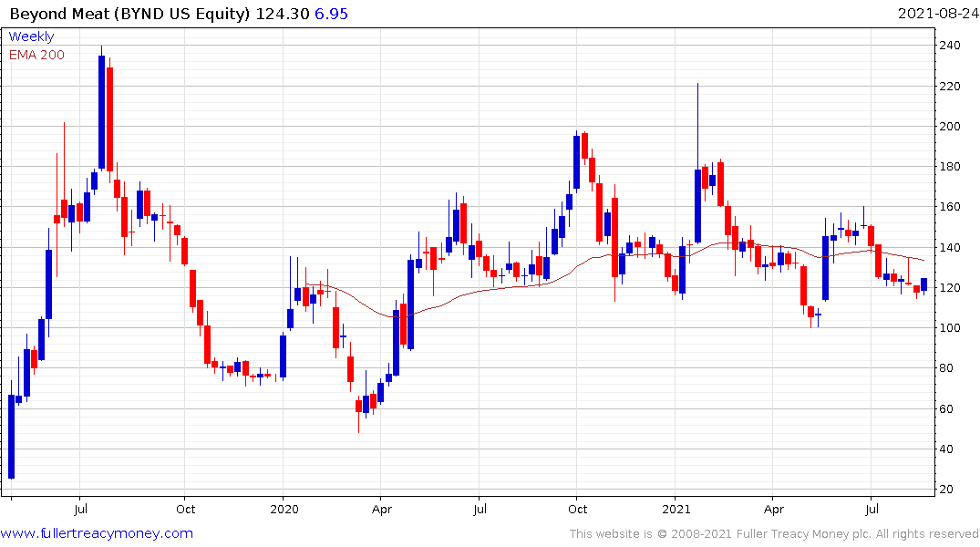Viewport: 980px width, 547px height.
Task: Click the 'Apr' label after the 2020 label
Action: coord(382,510)
